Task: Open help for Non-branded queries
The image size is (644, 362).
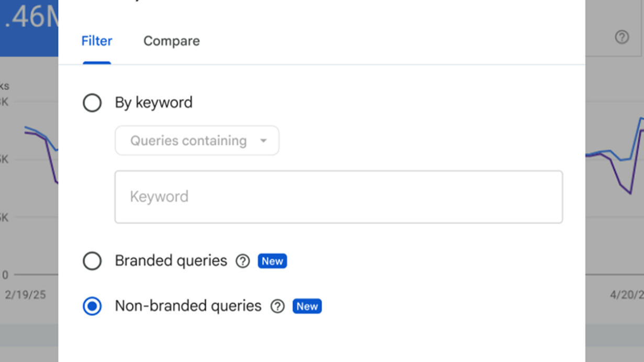Action: (x=277, y=306)
